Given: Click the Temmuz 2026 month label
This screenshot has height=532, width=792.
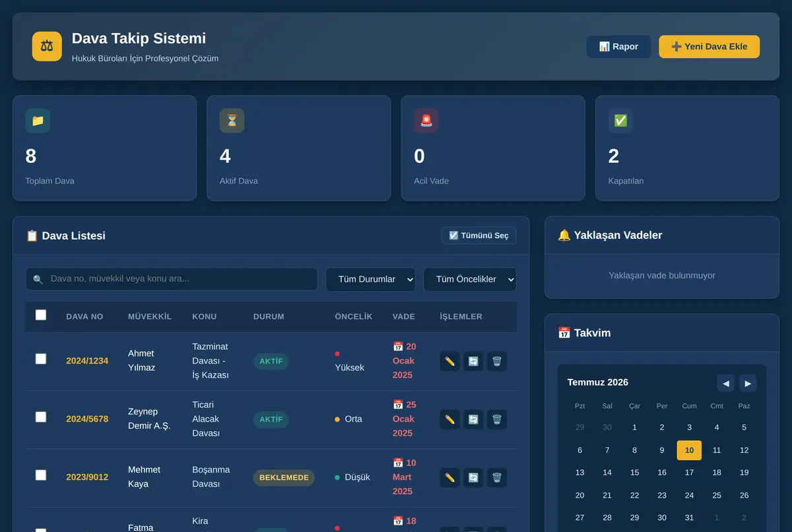Looking at the screenshot, I should coord(598,383).
